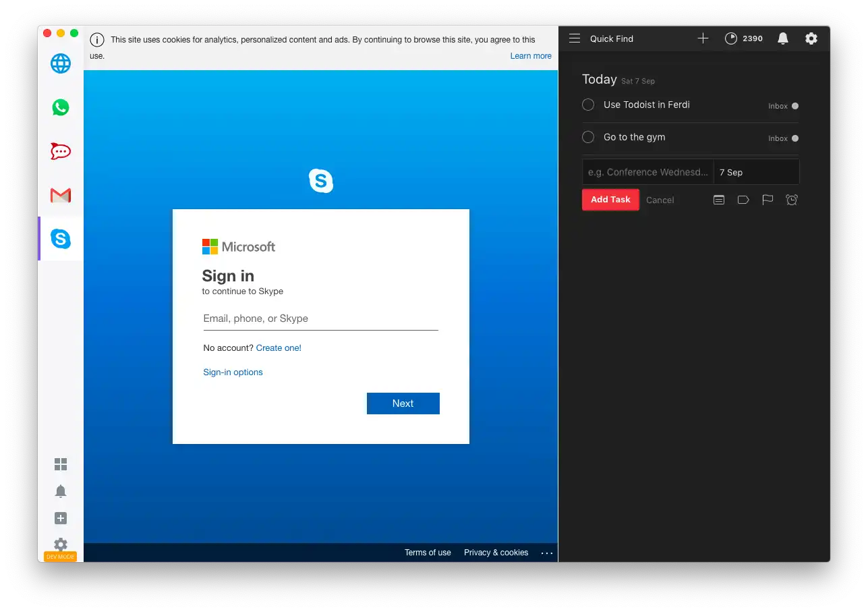This screenshot has width=868, height=612.
Task: Add a label using tag icon
Action: point(743,200)
